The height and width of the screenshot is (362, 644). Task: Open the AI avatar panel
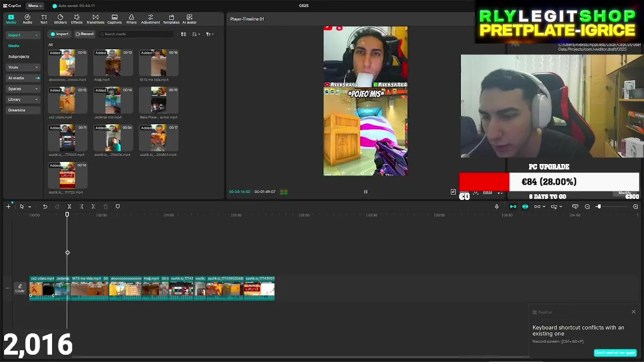(189, 19)
